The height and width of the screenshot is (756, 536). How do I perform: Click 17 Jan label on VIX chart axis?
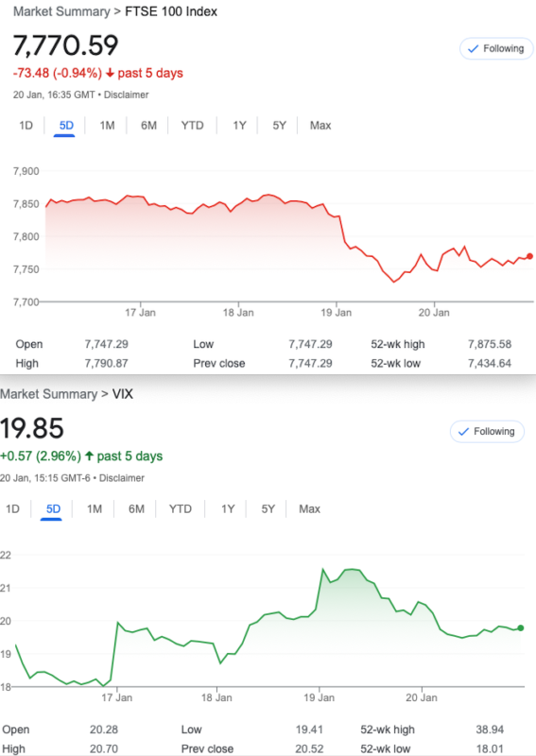(117, 697)
